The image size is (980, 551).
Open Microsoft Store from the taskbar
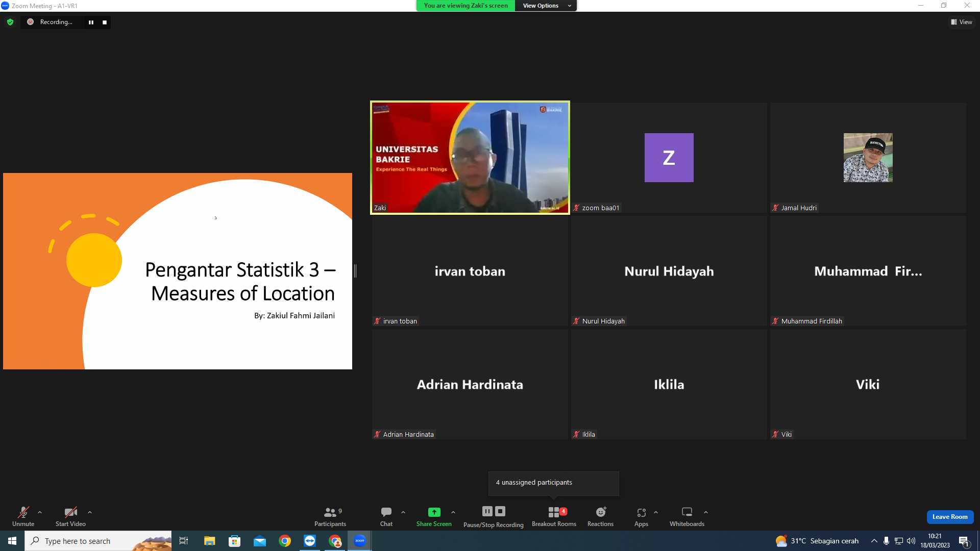234,541
